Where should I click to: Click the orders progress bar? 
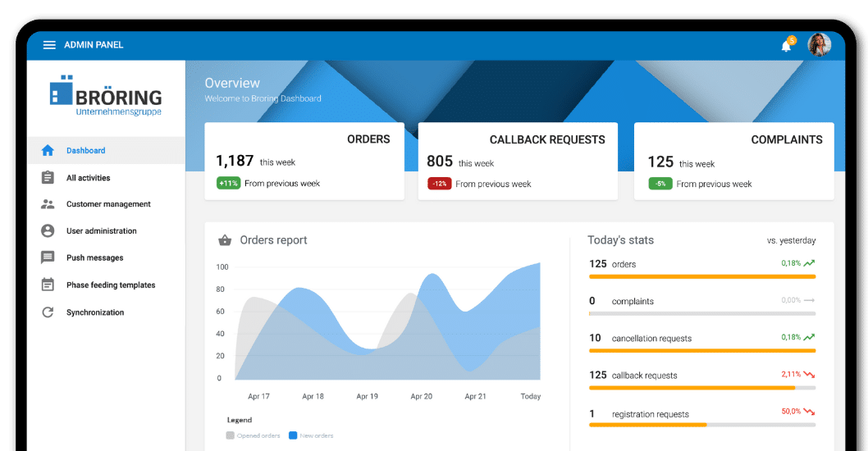coord(702,276)
